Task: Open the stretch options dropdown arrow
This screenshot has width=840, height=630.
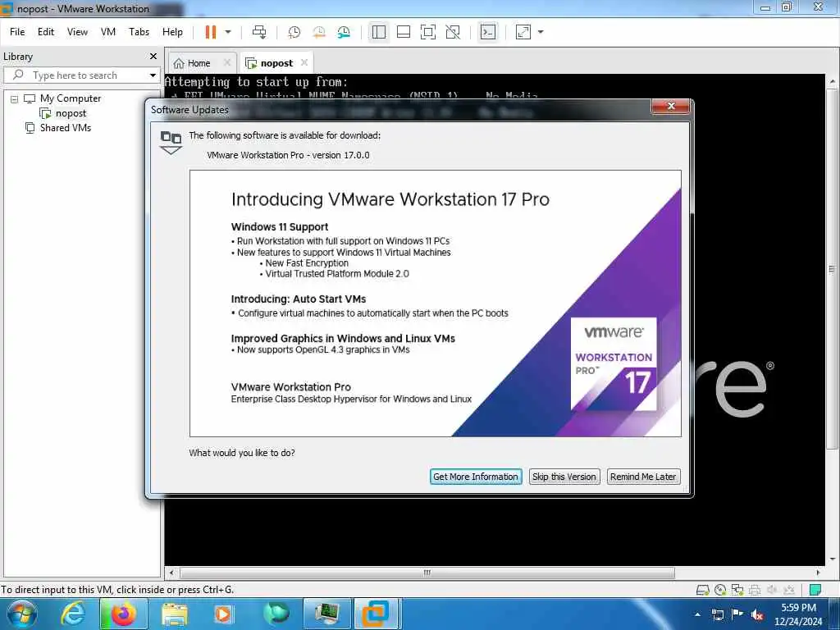Action: point(541,32)
